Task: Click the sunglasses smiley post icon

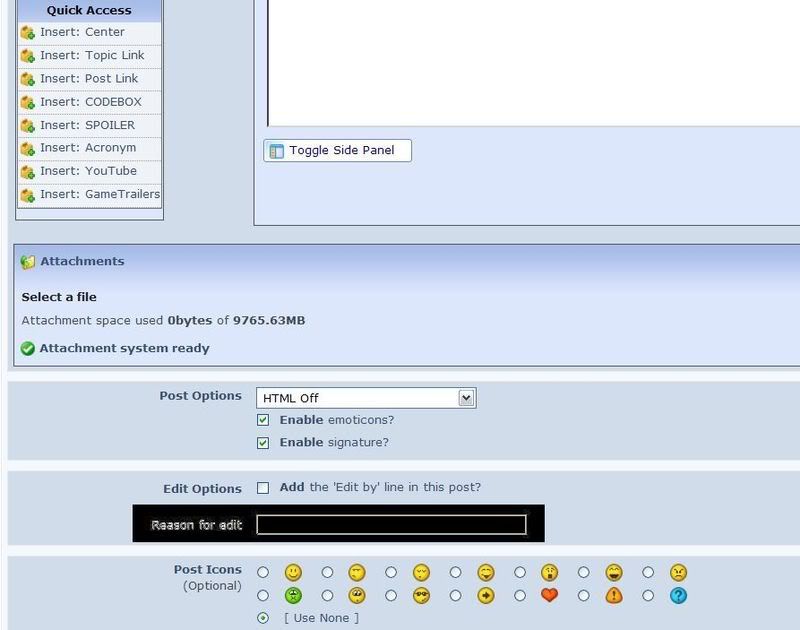Action: click(421, 596)
